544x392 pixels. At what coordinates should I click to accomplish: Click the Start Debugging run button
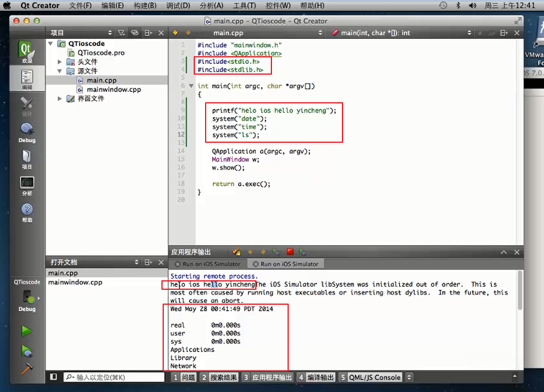[x=27, y=351]
